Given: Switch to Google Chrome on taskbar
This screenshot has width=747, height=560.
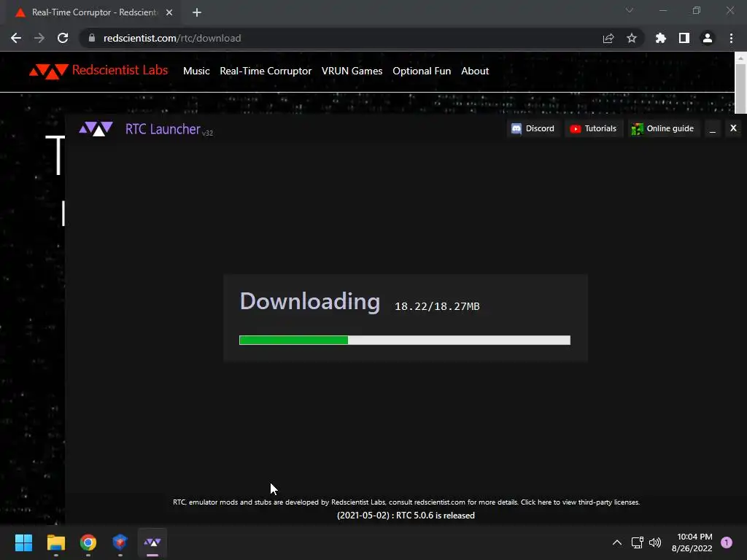Looking at the screenshot, I should (88, 542).
